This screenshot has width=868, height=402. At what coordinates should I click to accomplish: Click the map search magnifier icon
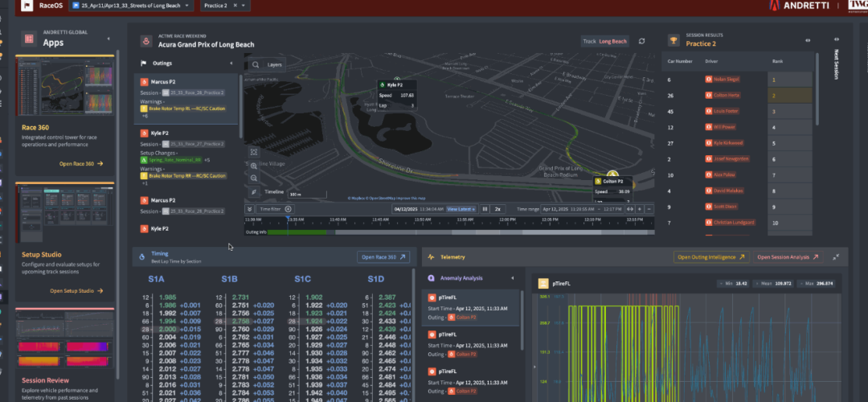[256, 65]
